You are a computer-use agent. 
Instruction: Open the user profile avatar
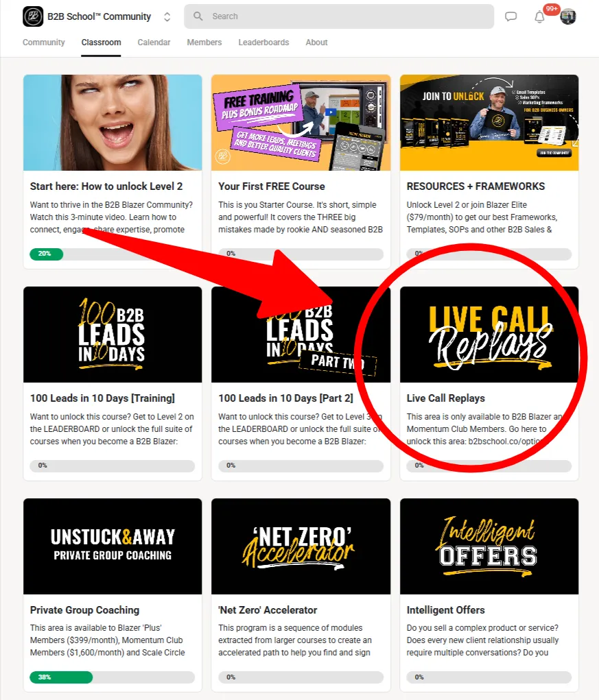(x=568, y=16)
